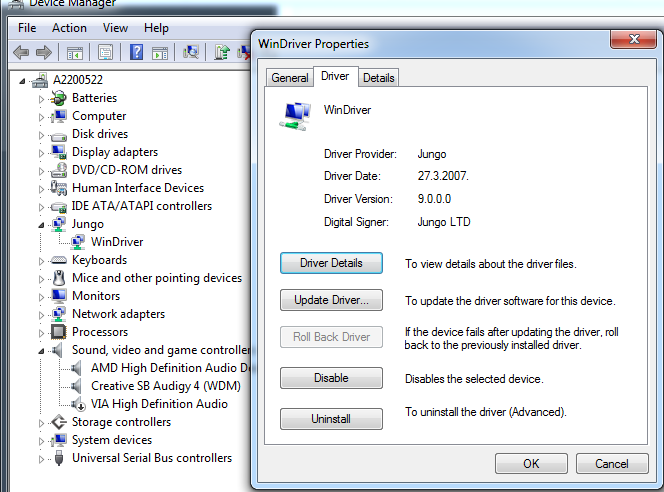Image resolution: width=664 pixels, height=492 pixels.
Task: Select the Processors label
Action: click(100, 332)
